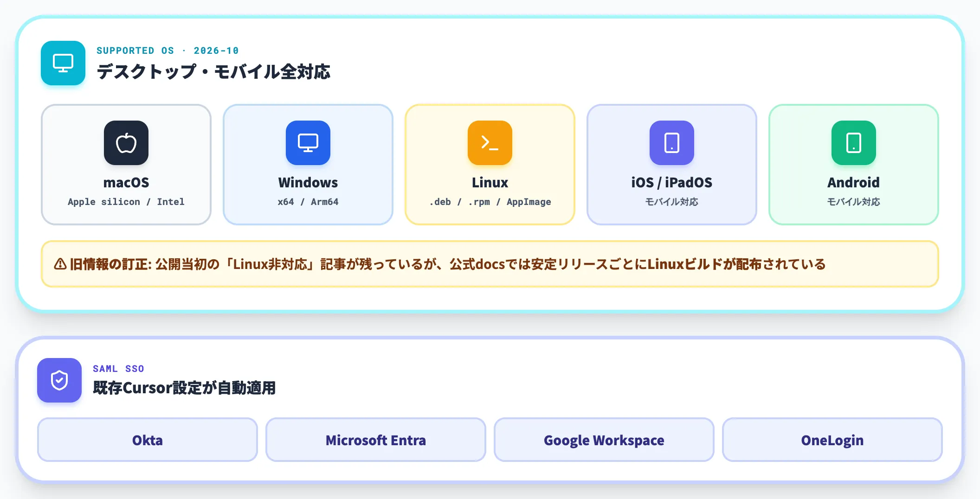This screenshot has height=499, width=980.
Task: Click the '既存Cursor設定が自動適用' heading
Action: tap(184, 388)
